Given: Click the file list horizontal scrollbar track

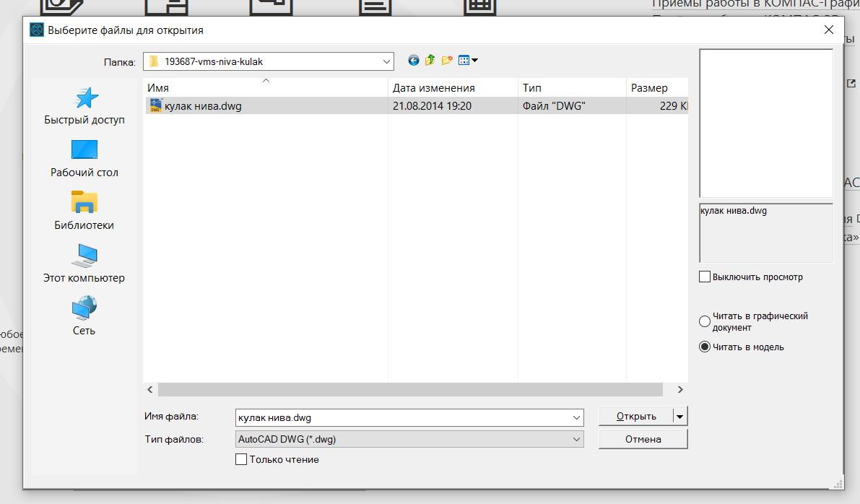Looking at the screenshot, I should [410, 389].
